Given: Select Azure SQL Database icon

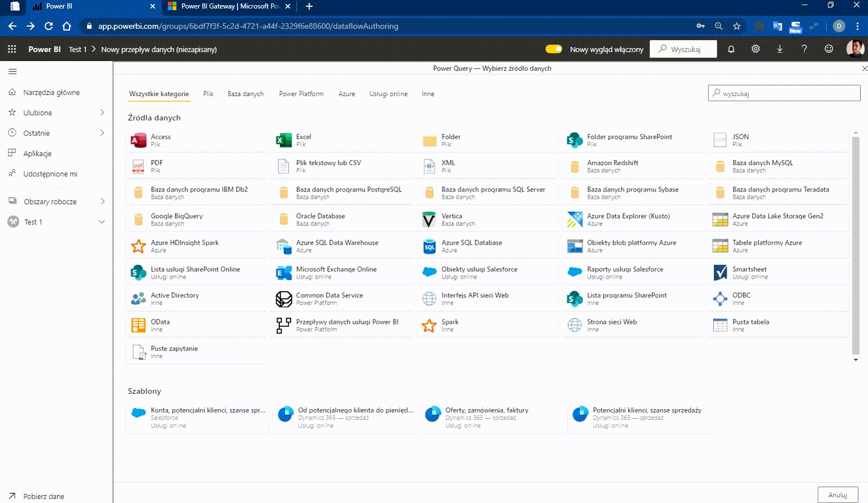Looking at the screenshot, I should tap(429, 246).
